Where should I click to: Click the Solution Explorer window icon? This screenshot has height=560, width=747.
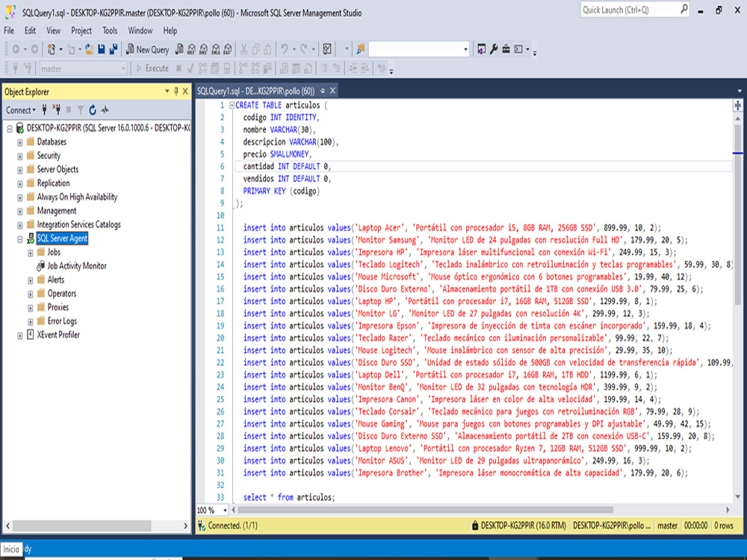click(481, 49)
